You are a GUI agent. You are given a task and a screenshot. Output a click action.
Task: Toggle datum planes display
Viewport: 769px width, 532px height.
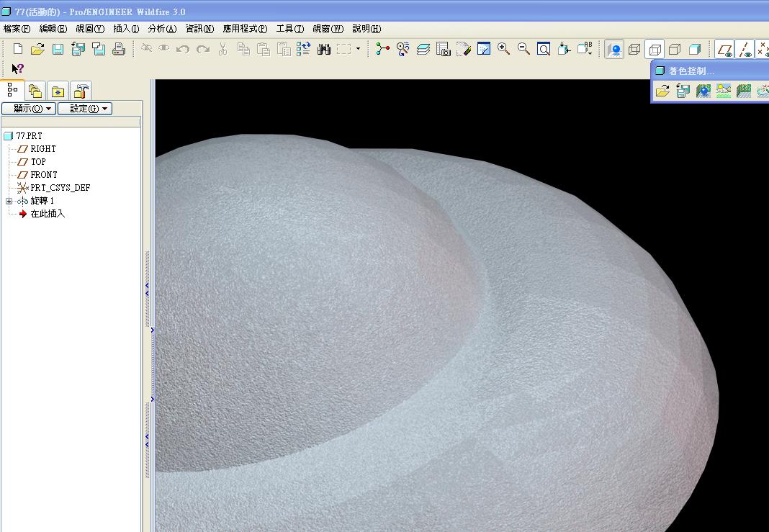click(x=725, y=50)
